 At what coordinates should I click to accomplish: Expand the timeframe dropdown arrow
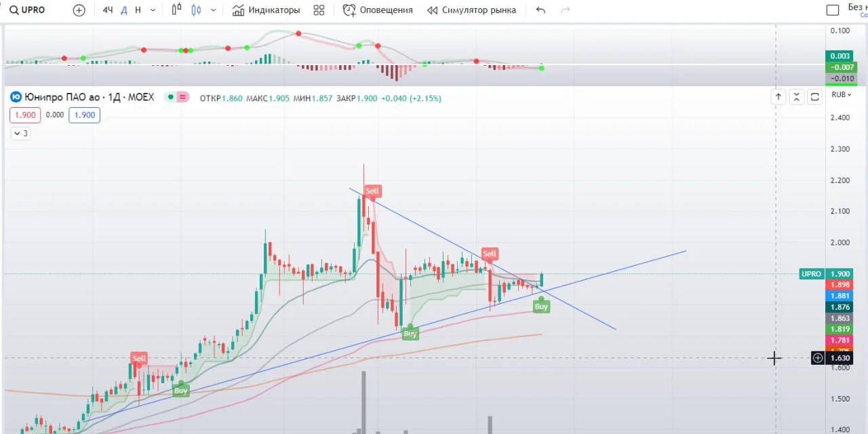click(153, 10)
